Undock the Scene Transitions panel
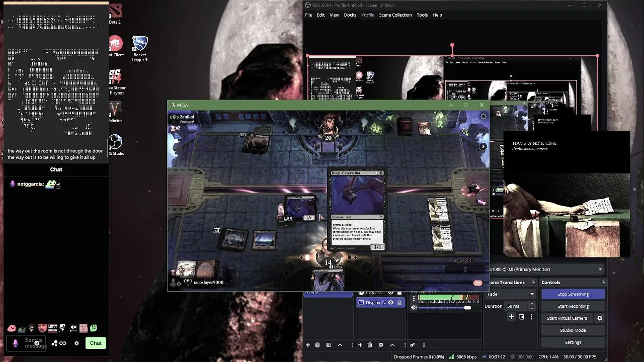The height and width of the screenshot is (362, 644). click(x=533, y=283)
